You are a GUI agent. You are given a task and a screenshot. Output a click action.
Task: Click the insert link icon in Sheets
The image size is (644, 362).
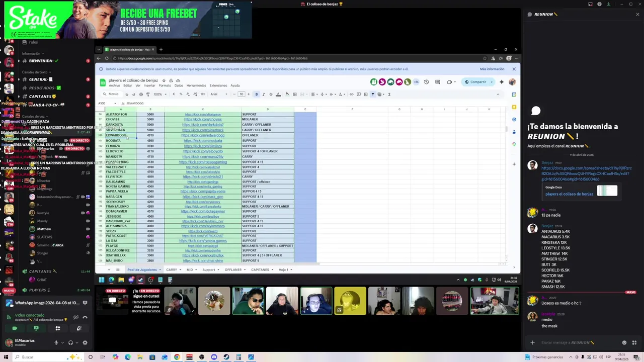351,94
